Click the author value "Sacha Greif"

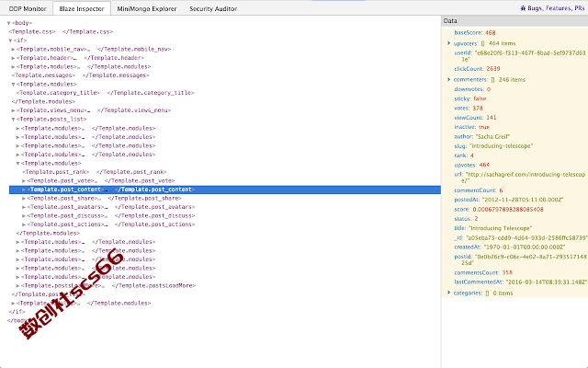tap(492, 137)
